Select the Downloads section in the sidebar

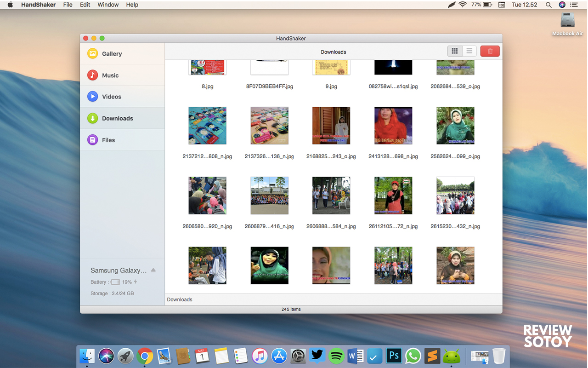coord(122,118)
